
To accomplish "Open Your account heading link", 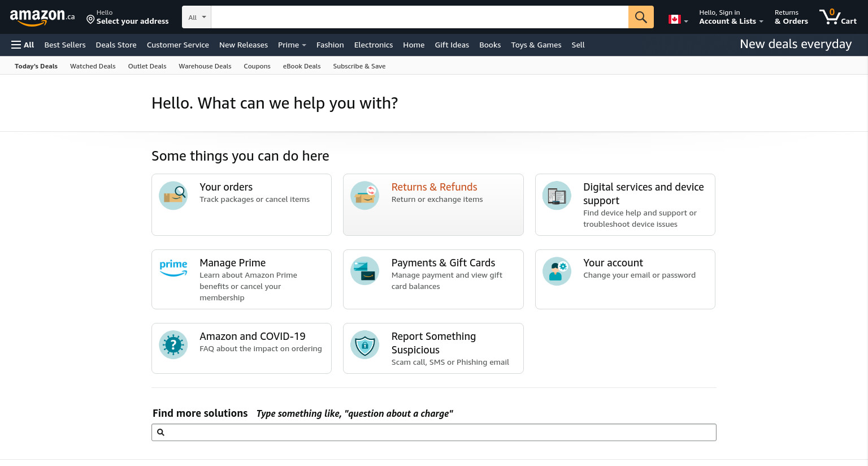I will 613,263.
